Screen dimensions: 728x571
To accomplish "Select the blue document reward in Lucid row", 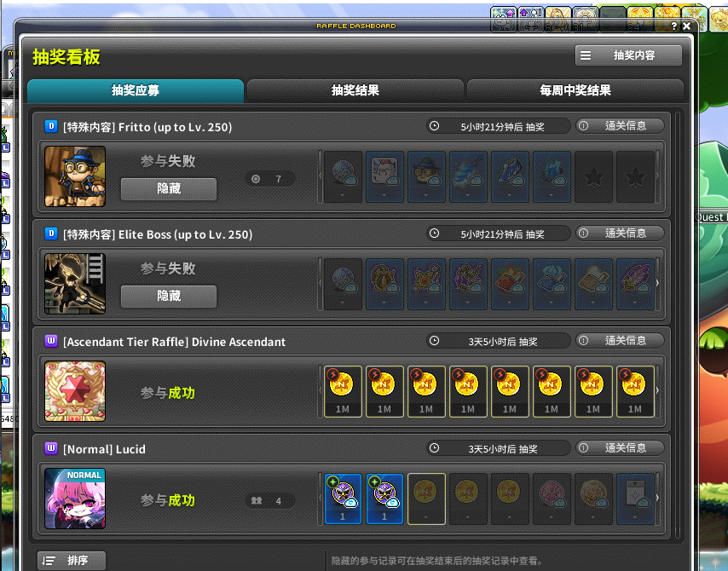I will pos(635,499).
